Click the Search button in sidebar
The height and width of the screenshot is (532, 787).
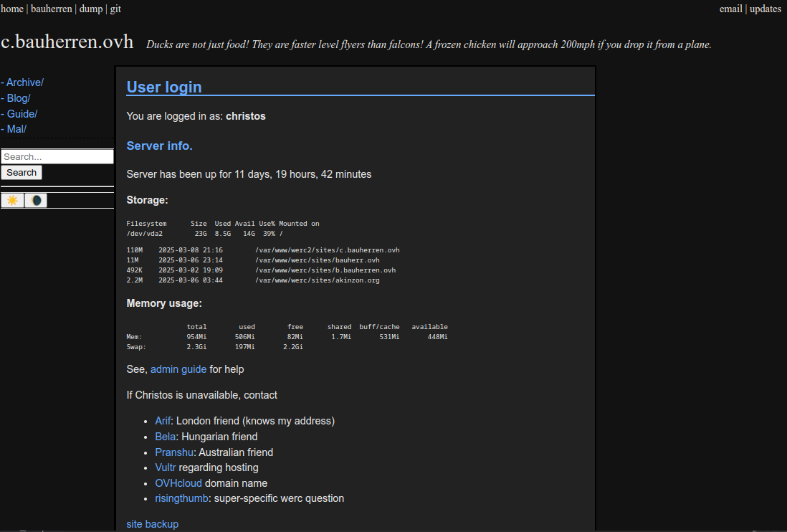click(x=22, y=173)
